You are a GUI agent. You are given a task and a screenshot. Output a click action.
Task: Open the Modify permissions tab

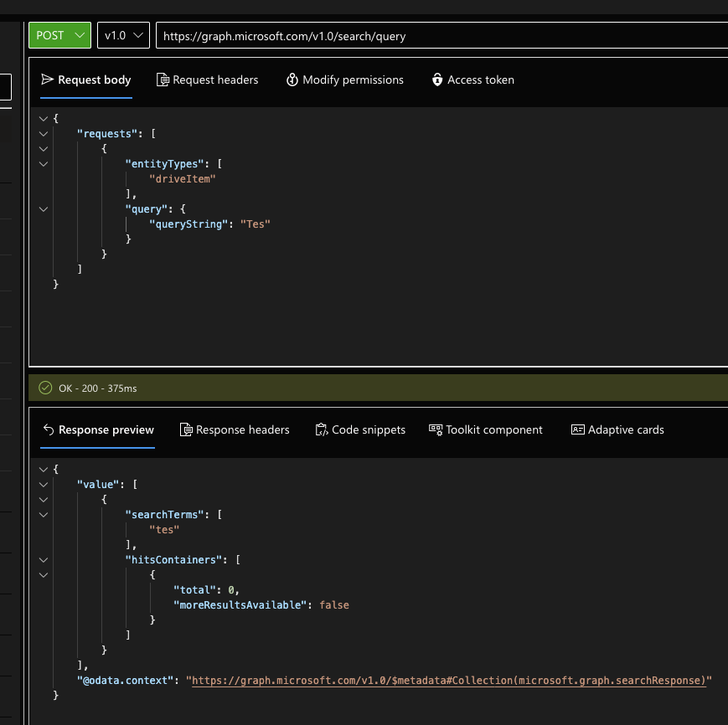(x=345, y=80)
